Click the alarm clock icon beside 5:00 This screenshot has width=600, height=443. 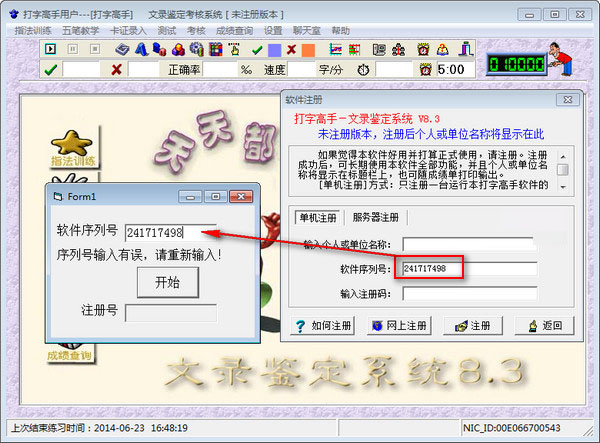[425, 69]
